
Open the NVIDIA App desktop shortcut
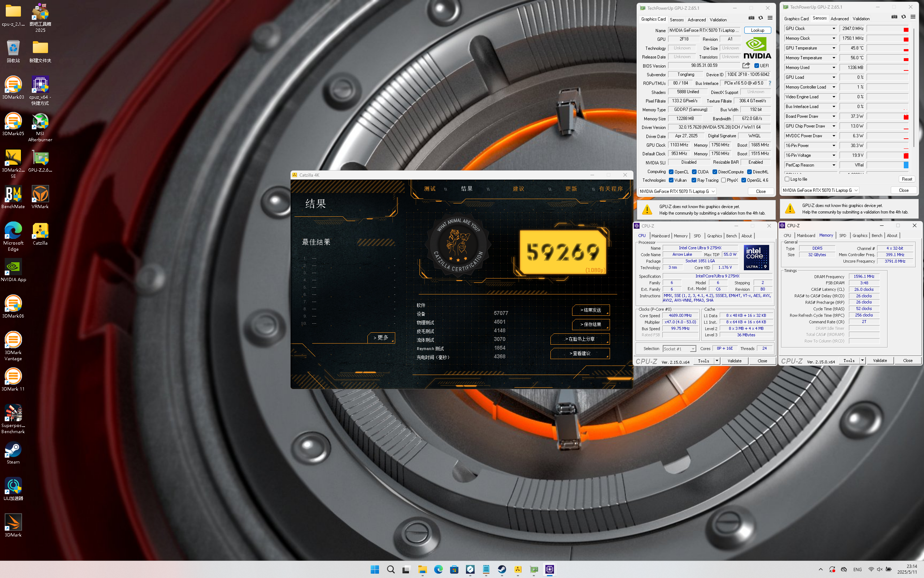[x=13, y=270]
